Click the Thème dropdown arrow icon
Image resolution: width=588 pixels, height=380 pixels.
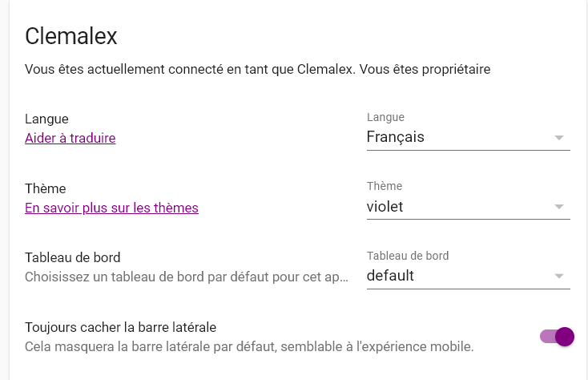pyautogui.click(x=559, y=208)
